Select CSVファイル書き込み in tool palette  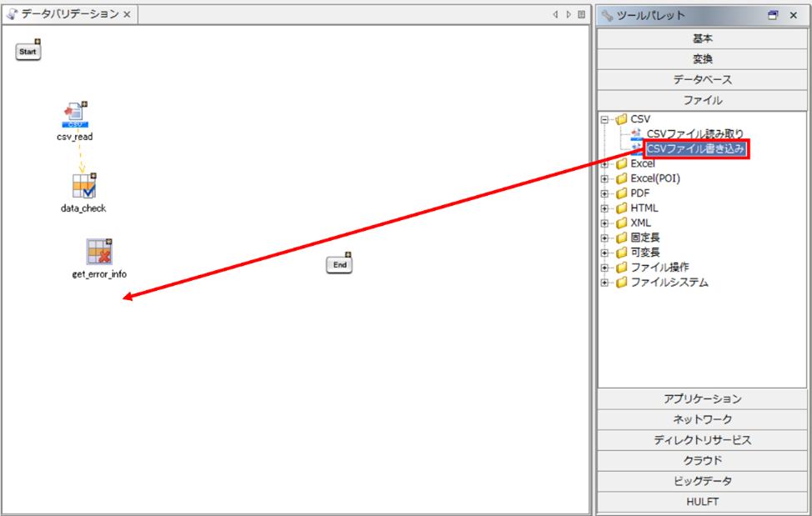(695, 149)
